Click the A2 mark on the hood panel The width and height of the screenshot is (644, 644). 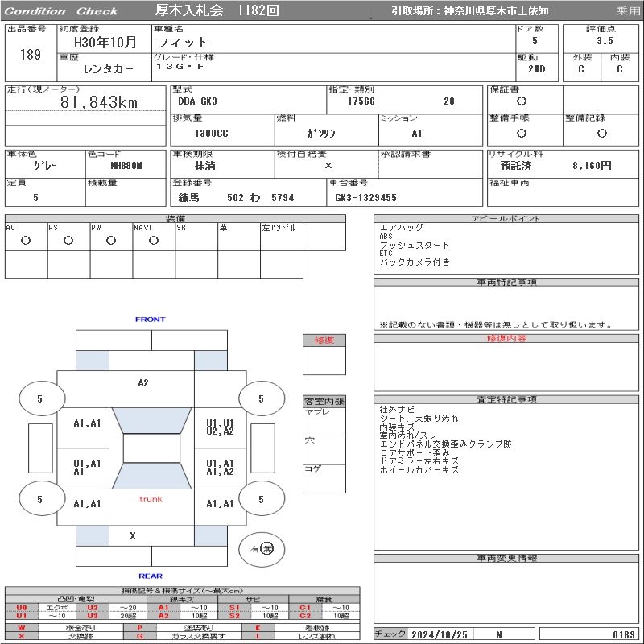[142, 383]
